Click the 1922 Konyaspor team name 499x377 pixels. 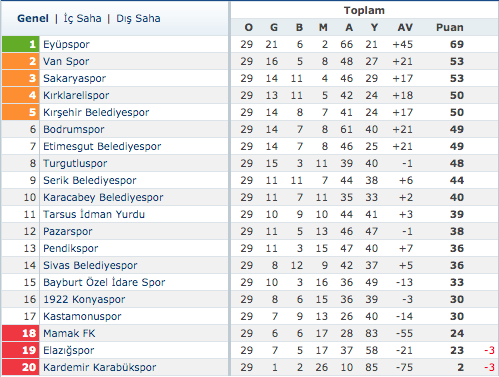[x=84, y=299]
